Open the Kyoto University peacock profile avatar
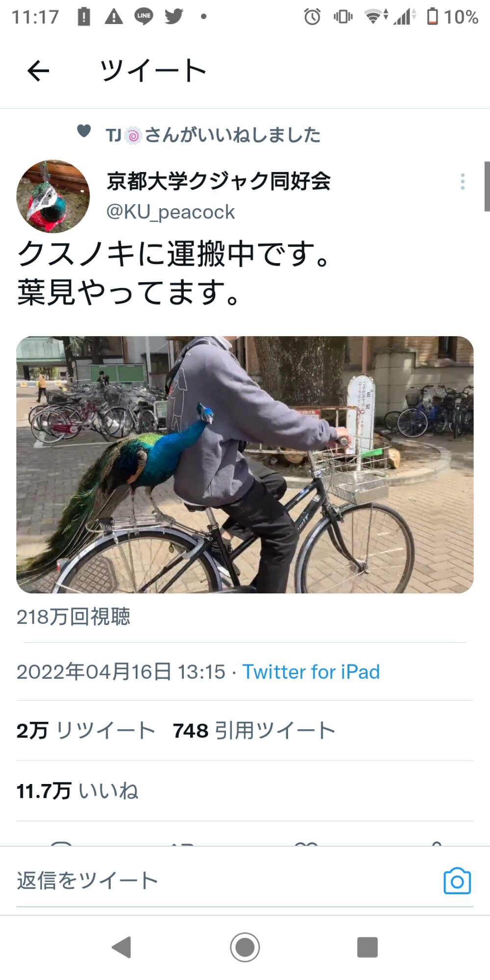The width and height of the screenshot is (490, 980). tap(53, 196)
